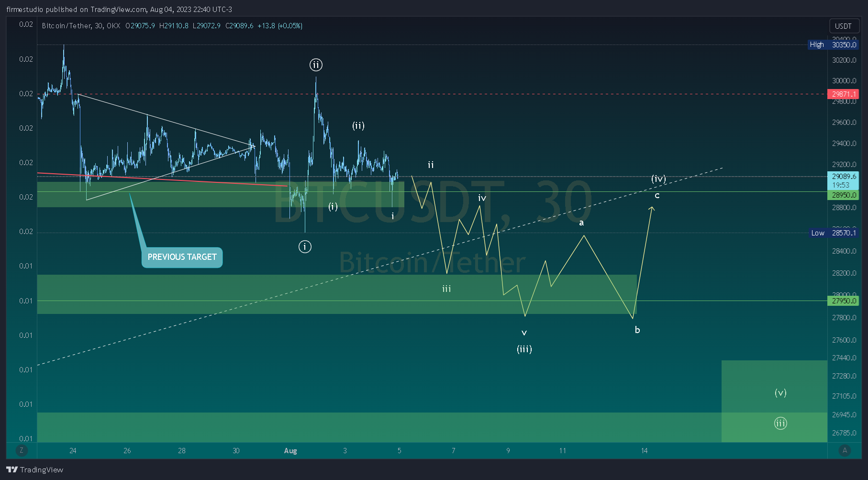Click the TradingView logo at bottom

click(34, 469)
